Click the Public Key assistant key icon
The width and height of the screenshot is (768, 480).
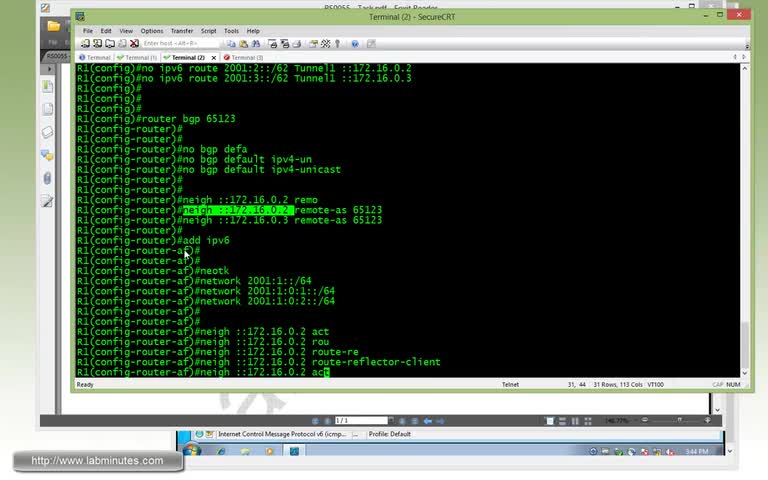[337, 44]
